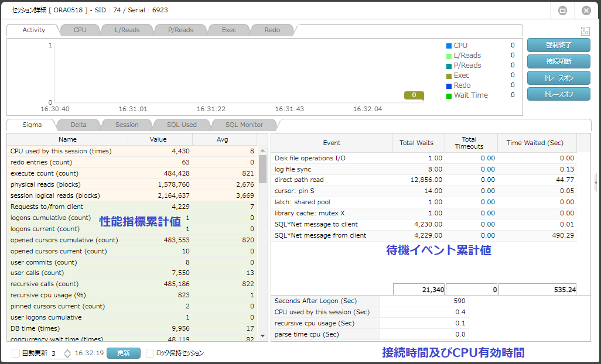The image size is (601, 364).
Task: Select the Activity chart tab
Action: [34, 30]
